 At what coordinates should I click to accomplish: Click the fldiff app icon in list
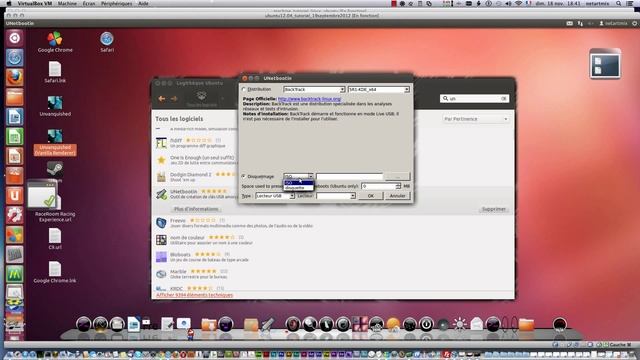coord(161,143)
